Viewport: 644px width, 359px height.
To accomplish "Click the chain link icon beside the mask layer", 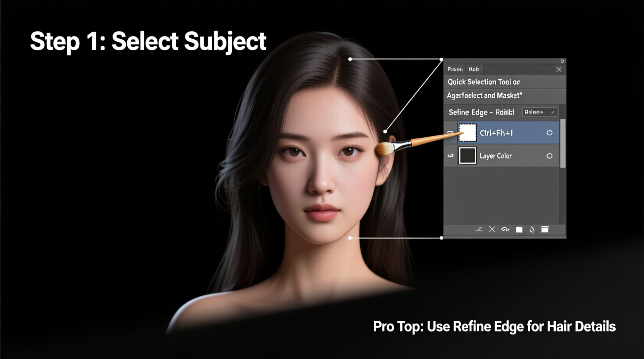I will (450, 133).
